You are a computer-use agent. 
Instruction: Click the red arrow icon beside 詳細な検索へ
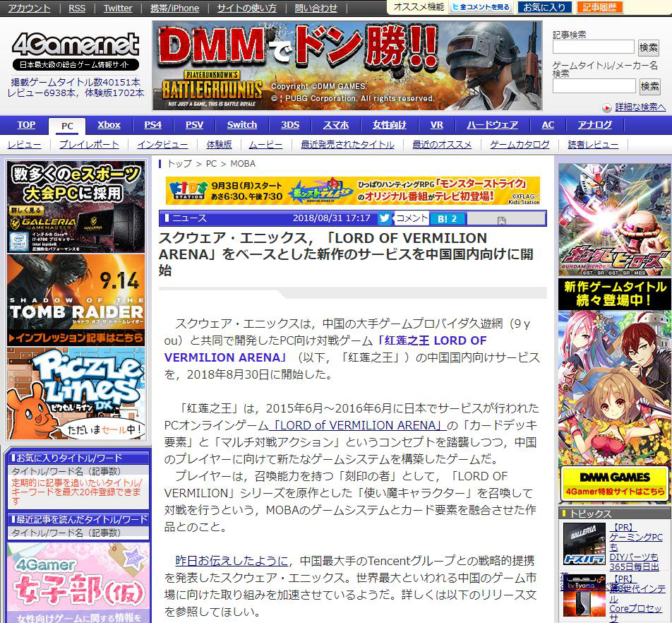click(x=607, y=107)
